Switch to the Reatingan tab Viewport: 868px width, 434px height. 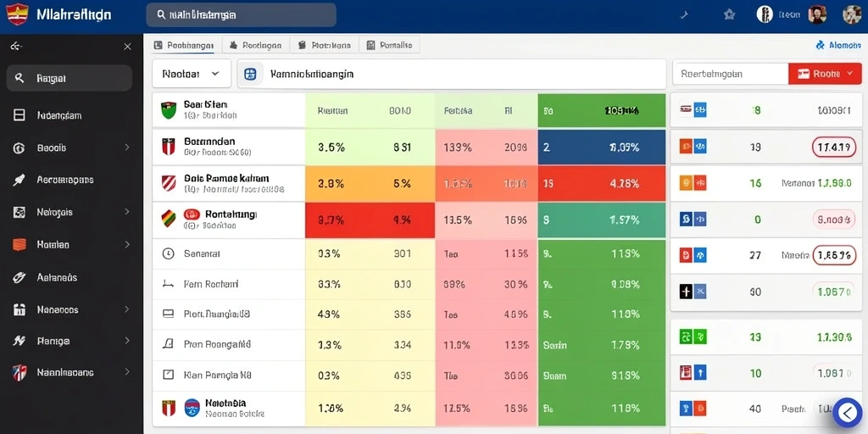pyautogui.click(x=255, y=46)
